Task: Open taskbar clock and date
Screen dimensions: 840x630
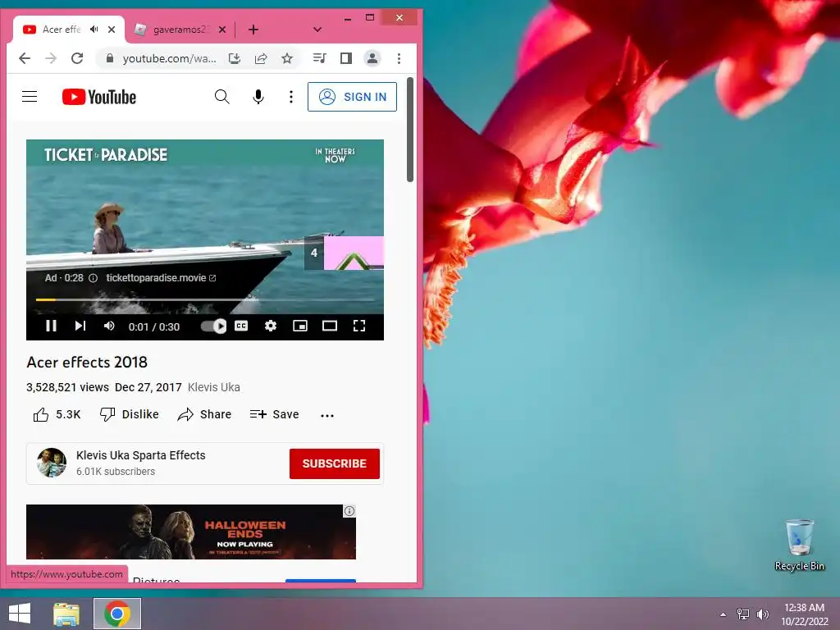Action: pyautogui.click(x=804, y=614)
